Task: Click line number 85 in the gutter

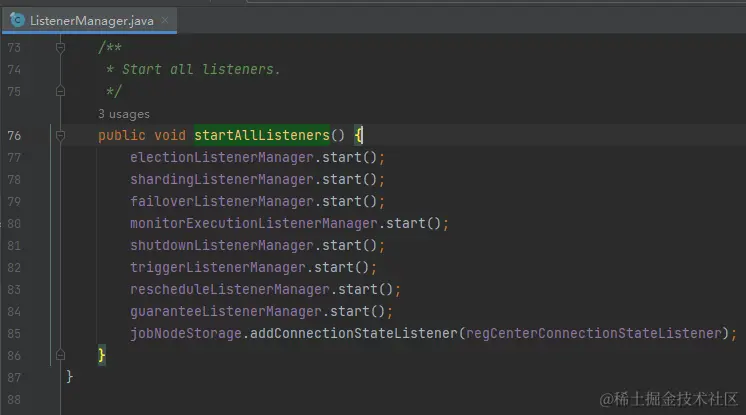Action: [14, 333]
